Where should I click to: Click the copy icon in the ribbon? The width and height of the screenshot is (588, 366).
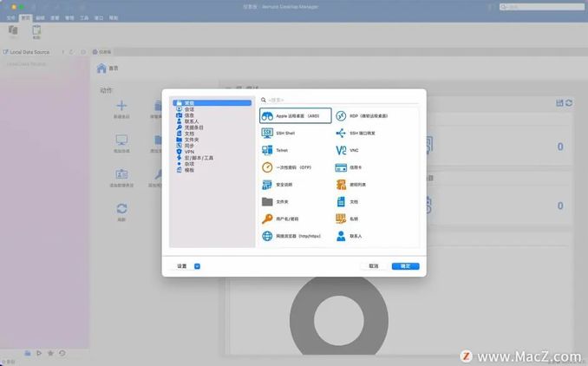13,31
